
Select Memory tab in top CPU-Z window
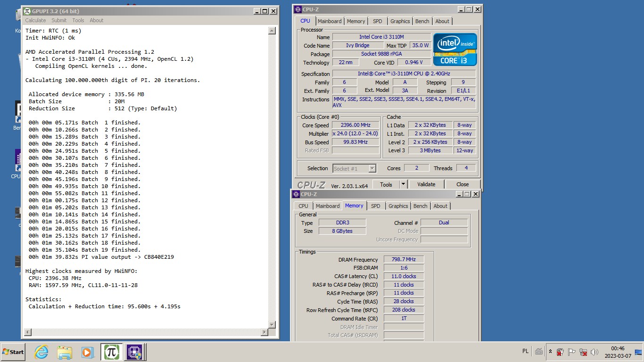point(356,21)
